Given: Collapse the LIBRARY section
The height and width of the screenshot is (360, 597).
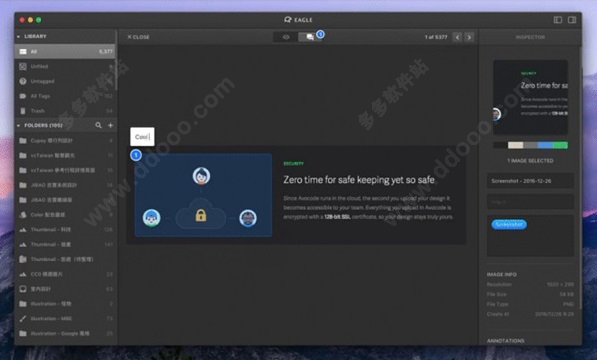Looking at the screenshot, I should [x=18, y=37].
